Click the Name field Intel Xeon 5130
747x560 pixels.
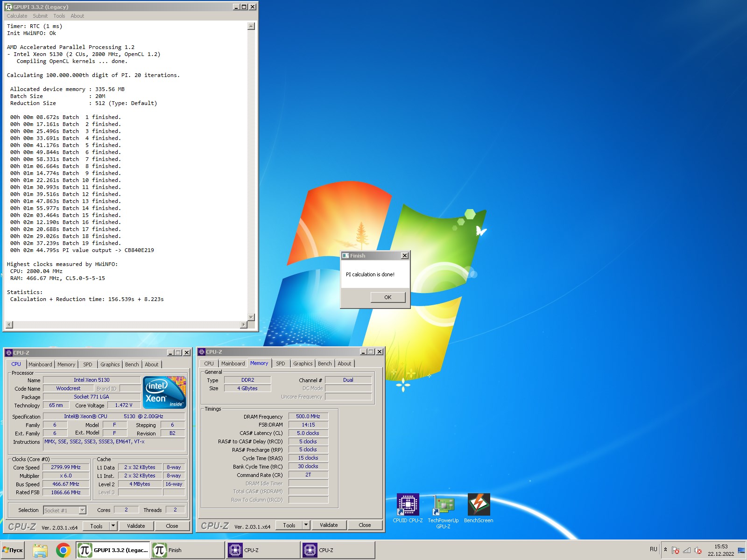92,380
